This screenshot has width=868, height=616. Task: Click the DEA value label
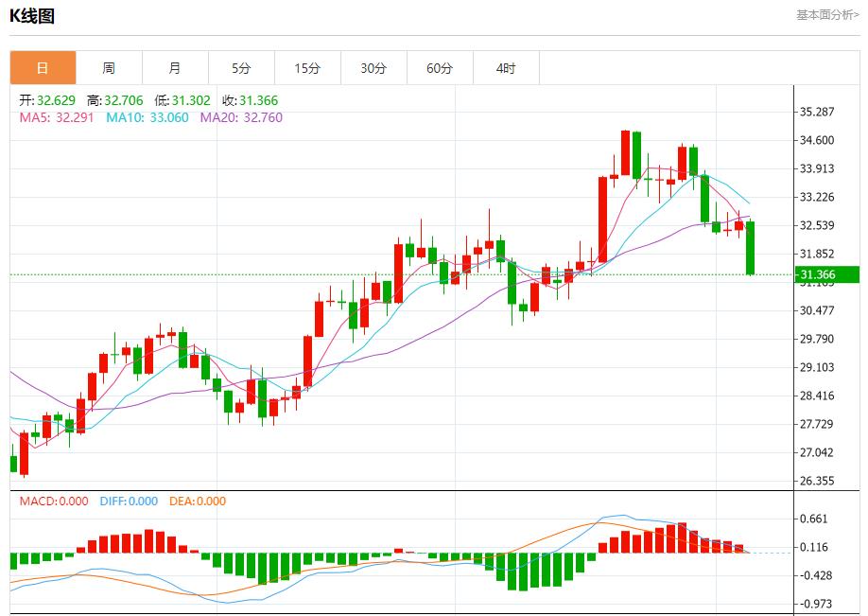[x=198, y=502]
